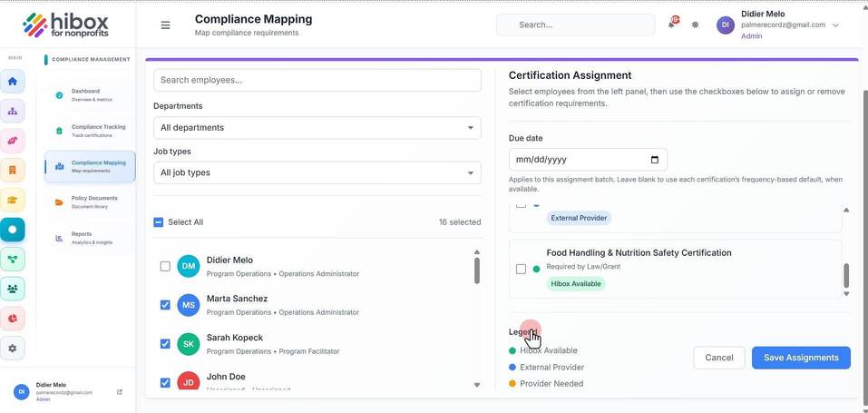This screenshot has height=413, width=868.
Task: Click the DI user avatar in header
Action: (726, 25)
